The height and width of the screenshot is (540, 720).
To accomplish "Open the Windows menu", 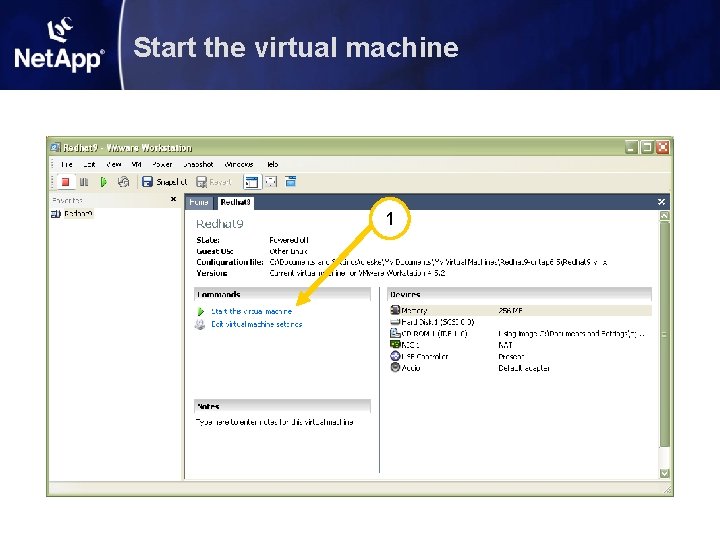I will (x=239, y=164).
